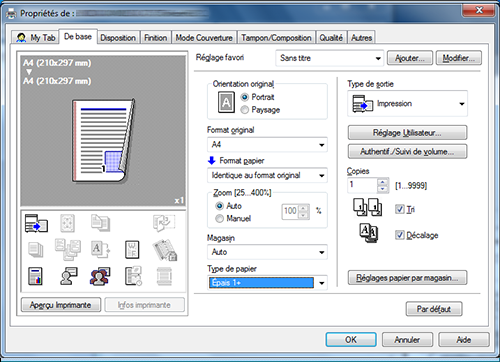500x362 pixels.
Task: Click the greyed scattered multiple pages icon
Action: (68, 249)
